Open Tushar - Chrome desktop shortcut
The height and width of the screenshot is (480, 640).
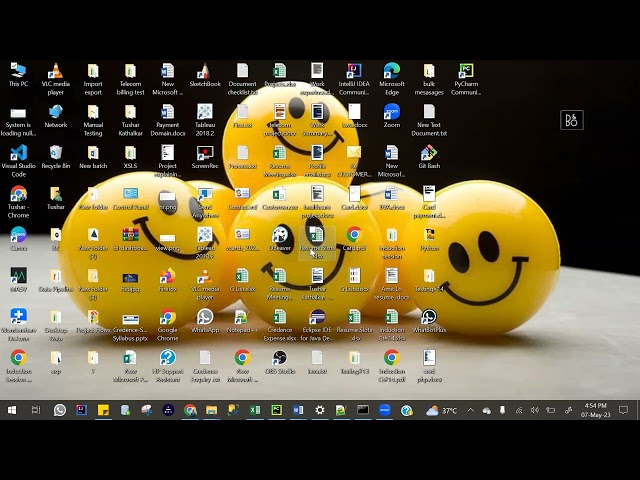tap(18, 202)
